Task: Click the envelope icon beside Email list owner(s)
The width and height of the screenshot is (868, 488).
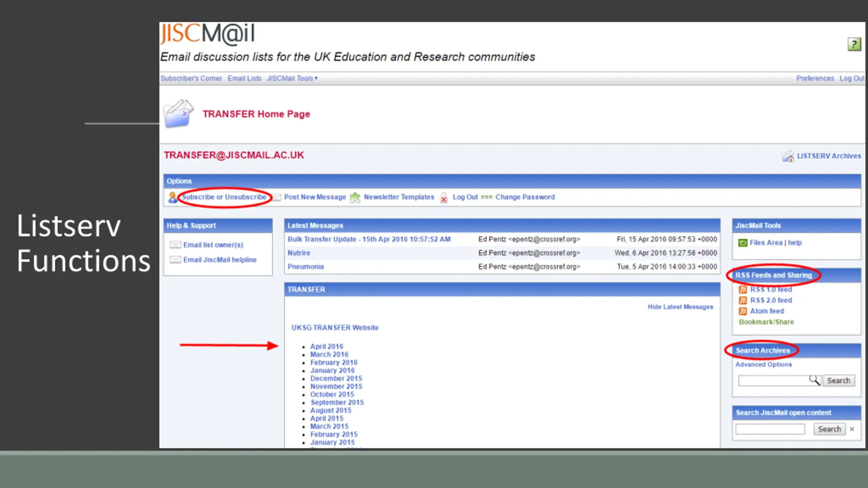Action: click(175, 245)
